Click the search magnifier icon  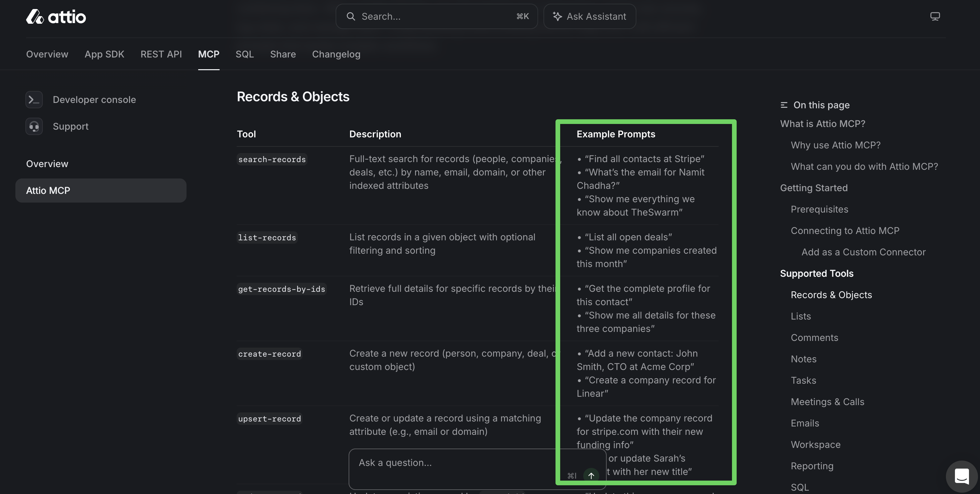tap(351, 16)
